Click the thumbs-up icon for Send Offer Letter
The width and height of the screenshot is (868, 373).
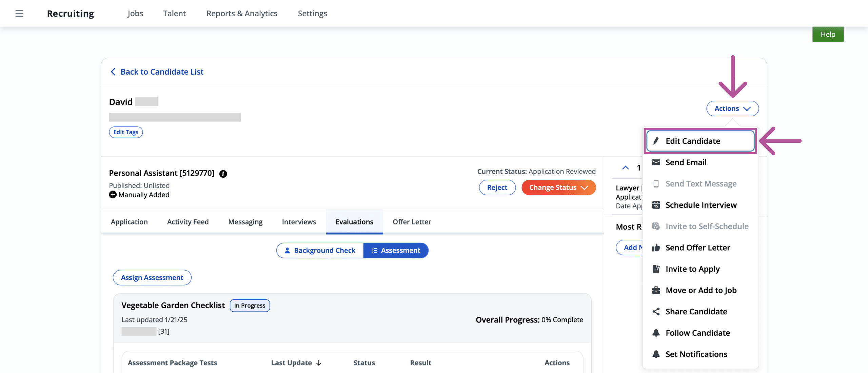tap(656, 248)
